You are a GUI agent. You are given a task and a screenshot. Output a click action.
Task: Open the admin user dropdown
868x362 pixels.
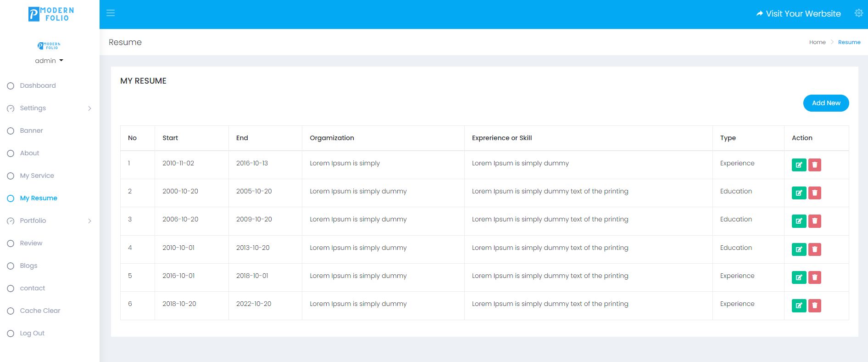[49, 61]
